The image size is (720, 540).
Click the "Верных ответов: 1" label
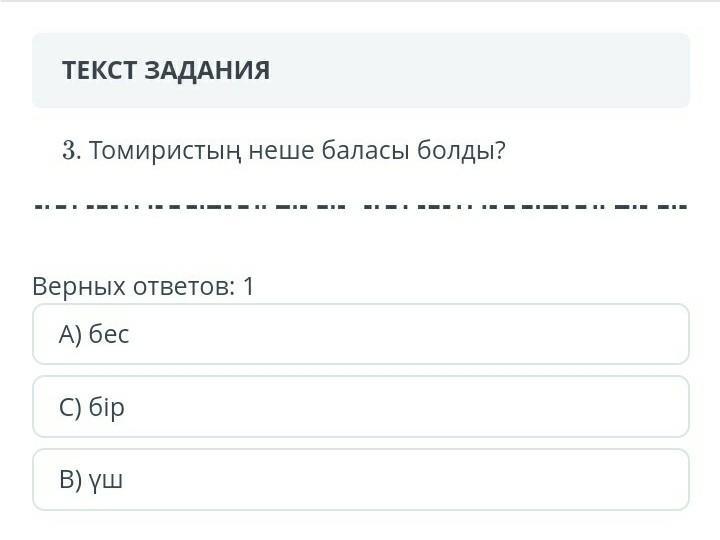coord(144,287)
